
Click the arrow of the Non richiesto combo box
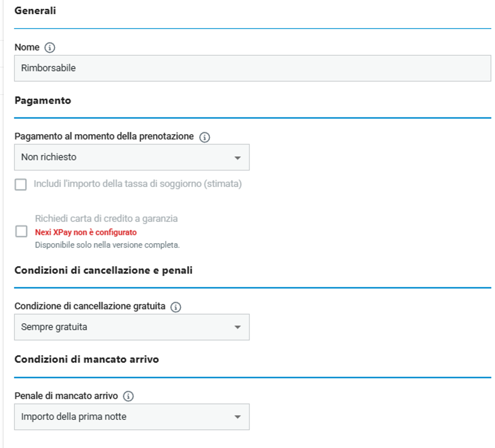(x=238, y=158)
